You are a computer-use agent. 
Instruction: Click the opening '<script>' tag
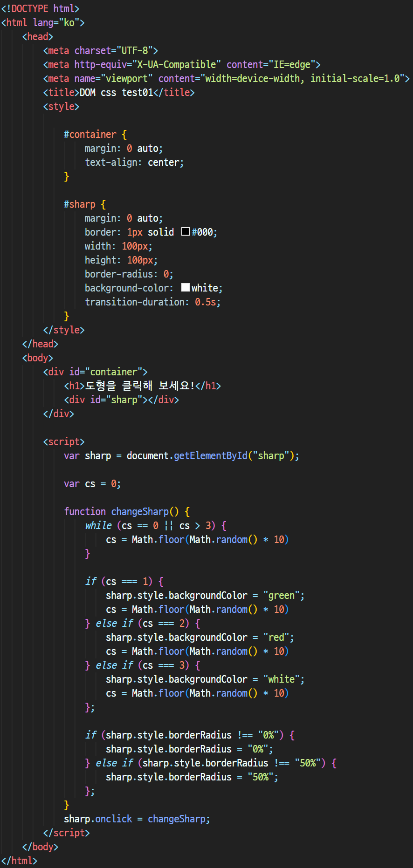64,441
